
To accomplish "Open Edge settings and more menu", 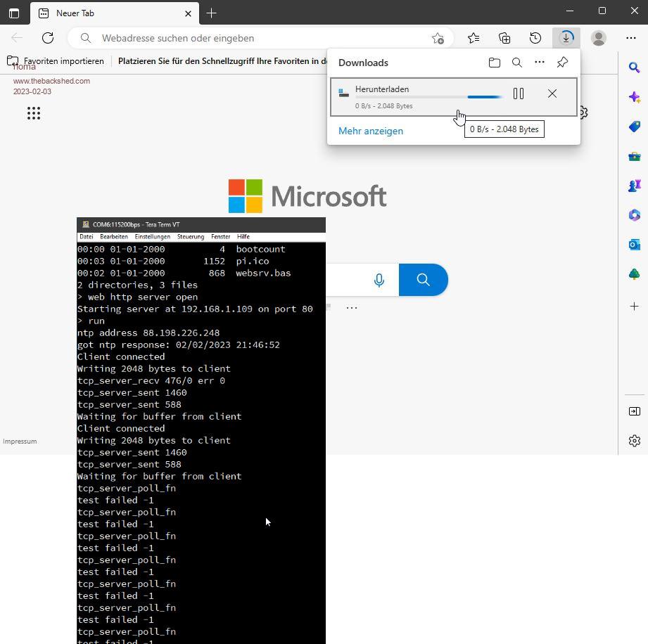I will 631,38.
